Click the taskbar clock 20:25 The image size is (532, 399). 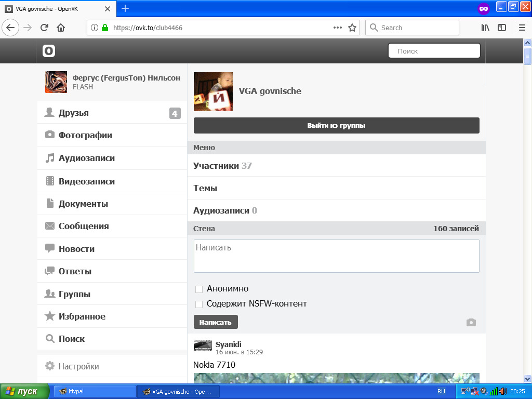point(517,392)
